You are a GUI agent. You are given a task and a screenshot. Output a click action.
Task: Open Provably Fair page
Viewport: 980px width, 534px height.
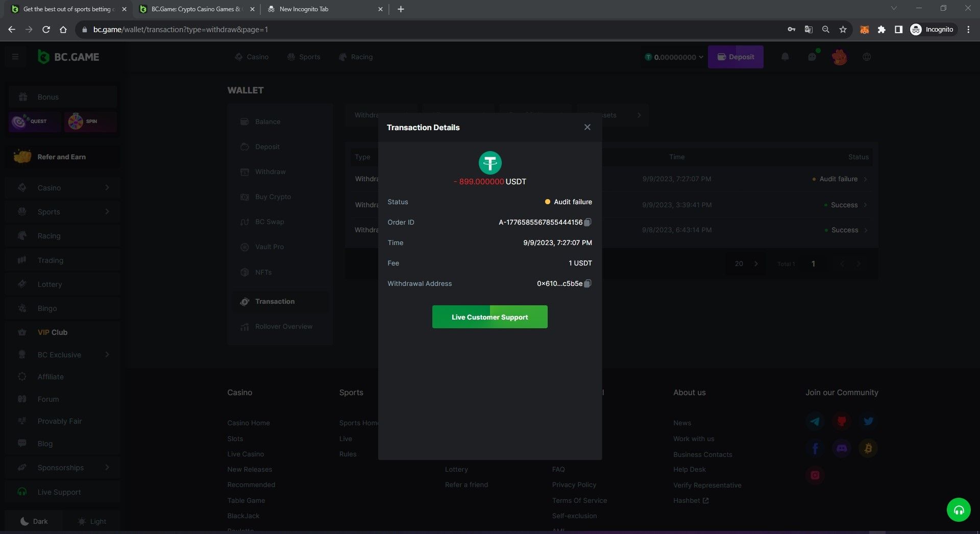pyautogui.click(x=63, y=421)
